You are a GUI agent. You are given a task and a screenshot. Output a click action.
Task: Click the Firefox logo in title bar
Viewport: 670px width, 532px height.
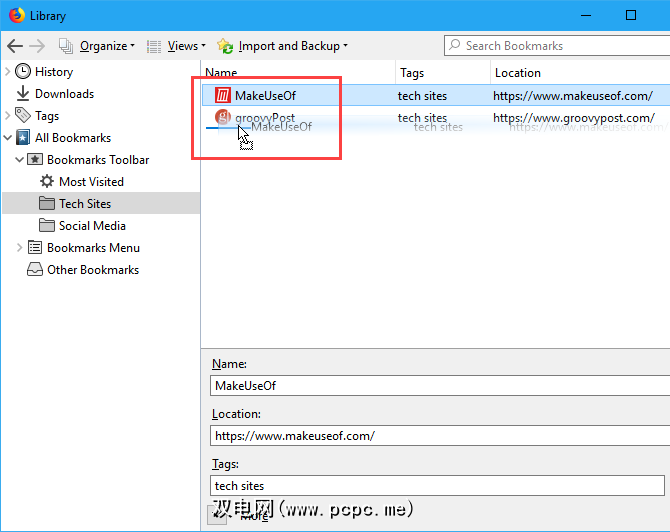click(x=17, y=15)
